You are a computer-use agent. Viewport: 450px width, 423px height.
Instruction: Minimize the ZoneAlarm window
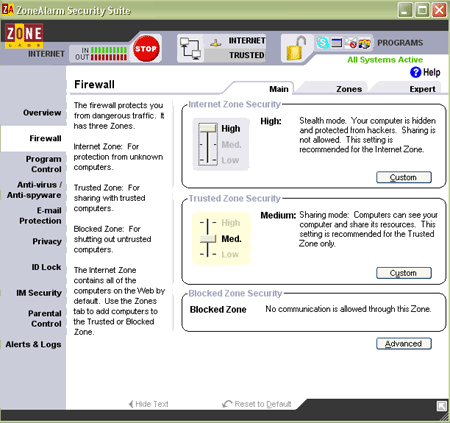pyautogui.click(x=405, y=10)
